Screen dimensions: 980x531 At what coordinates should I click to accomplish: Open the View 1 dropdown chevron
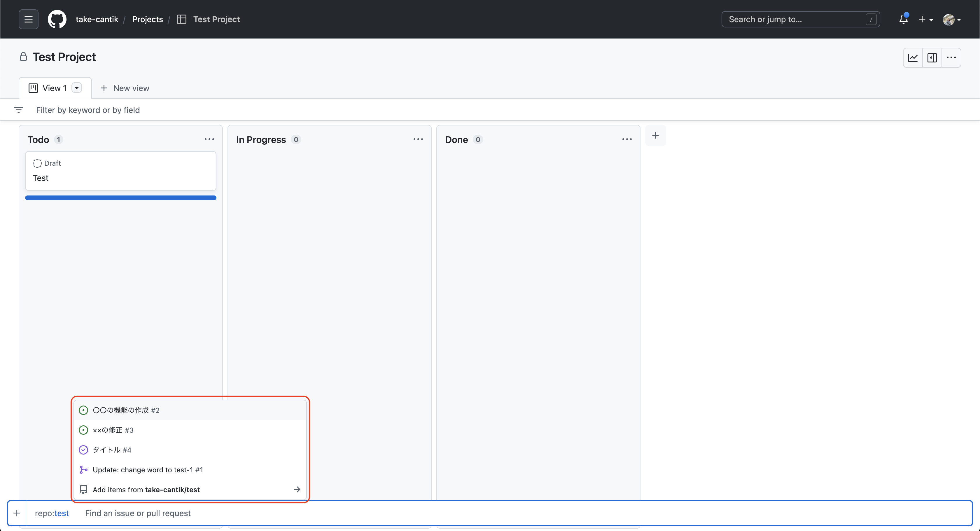point(77,88)
